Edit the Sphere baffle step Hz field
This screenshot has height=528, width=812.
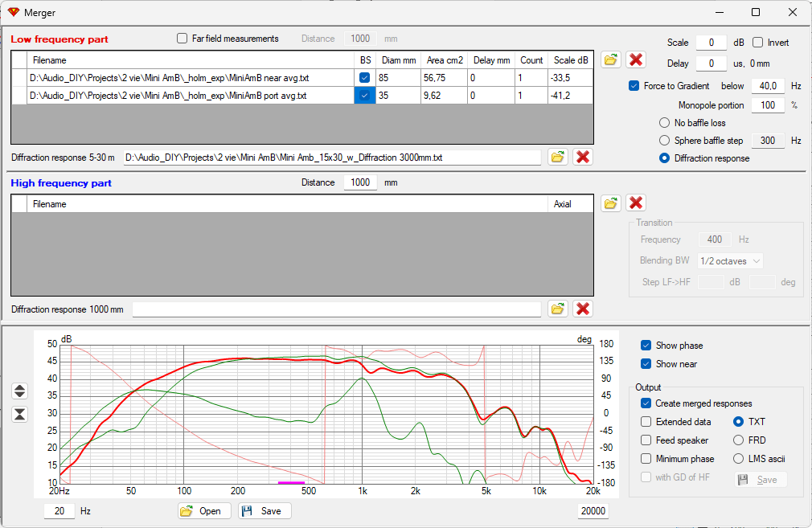[768, 141]
